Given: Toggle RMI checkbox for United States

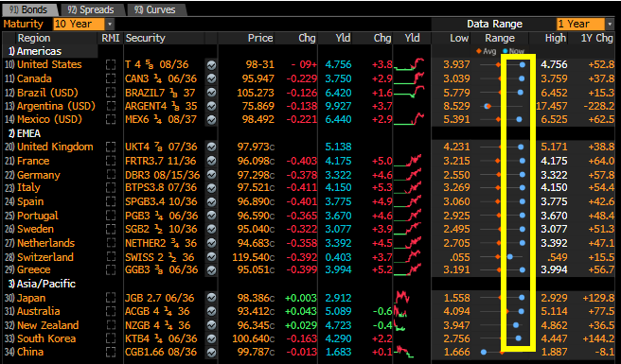Looking at the screenshot, I should click(111, 65).
